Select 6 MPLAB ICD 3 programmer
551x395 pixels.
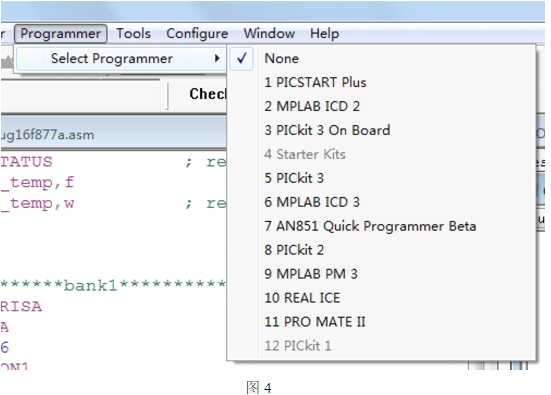pos(382,202)
